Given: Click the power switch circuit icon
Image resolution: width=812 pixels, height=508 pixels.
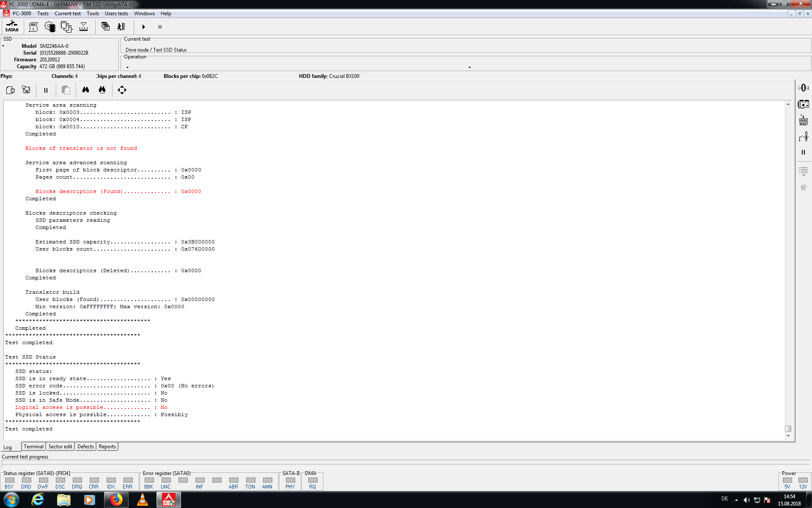Looking at the screenshot, I should click(804, 136).
